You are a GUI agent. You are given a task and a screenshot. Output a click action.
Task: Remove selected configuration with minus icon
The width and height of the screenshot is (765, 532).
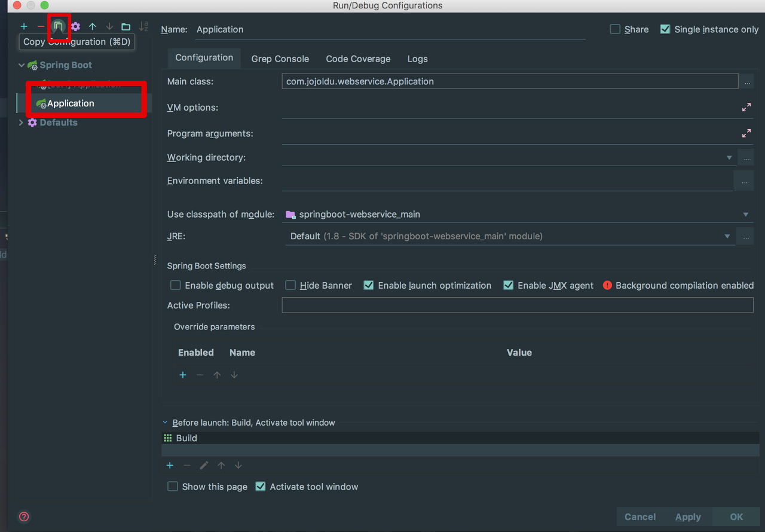click(x=41, y=26)
